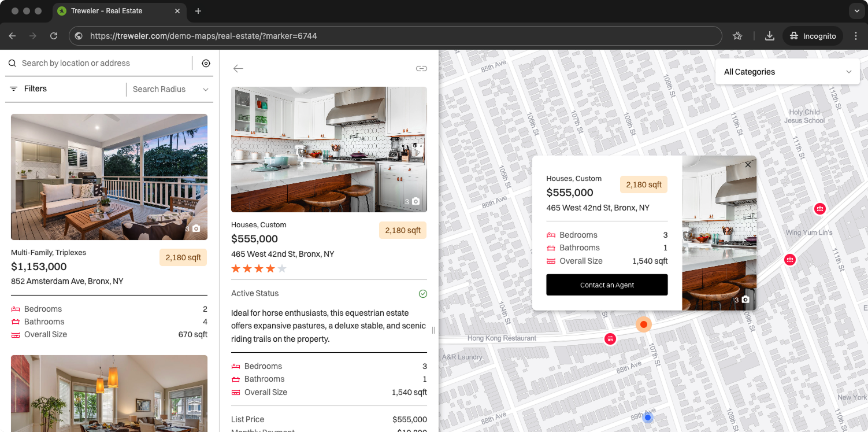Viewport: 868px width, 432px height.
Task: Bookmark this page with the star icon
Action: (737, 36)
